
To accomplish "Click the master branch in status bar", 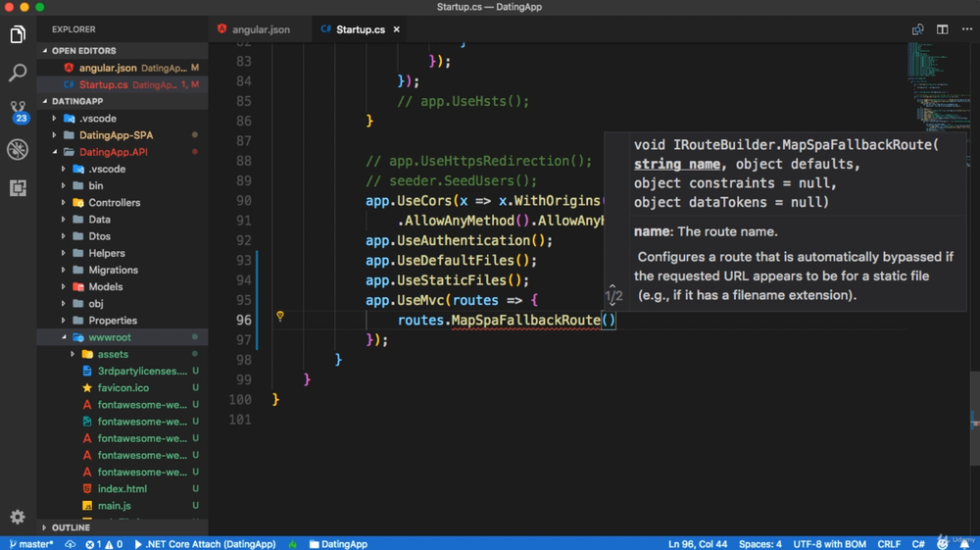I will [x=31, y=544].
